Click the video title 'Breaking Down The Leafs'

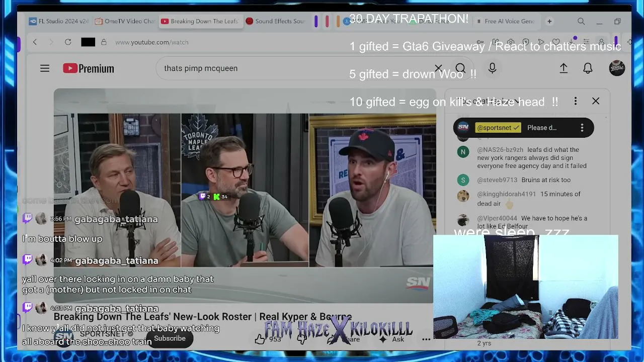pyautogui.click(x=203, y=317)
